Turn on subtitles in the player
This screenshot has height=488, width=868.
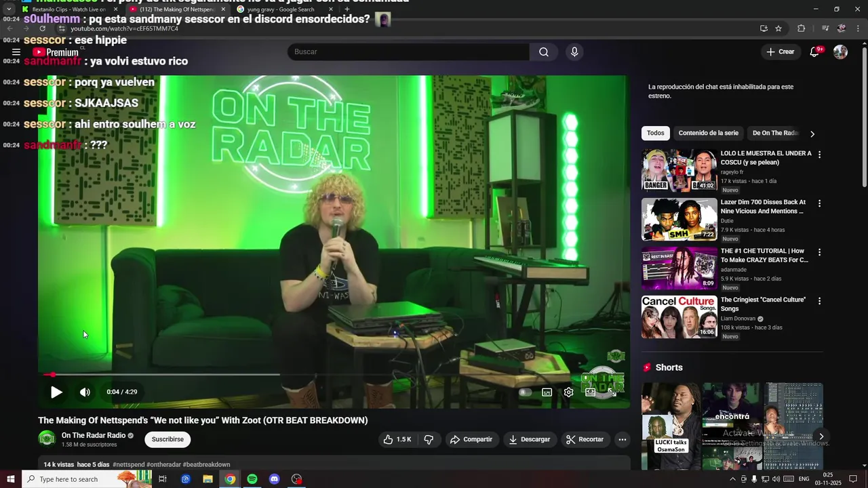tap(547, 392)
